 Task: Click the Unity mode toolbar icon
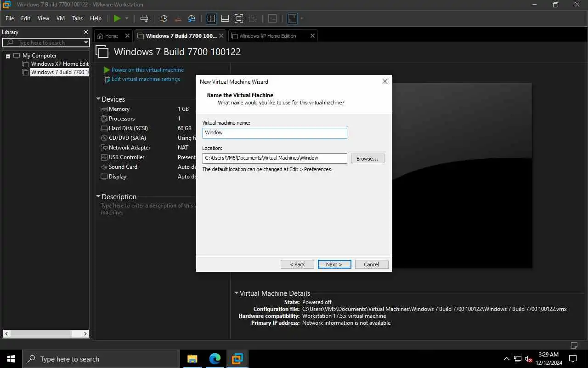pyautogui.click(x=252, y=18)
